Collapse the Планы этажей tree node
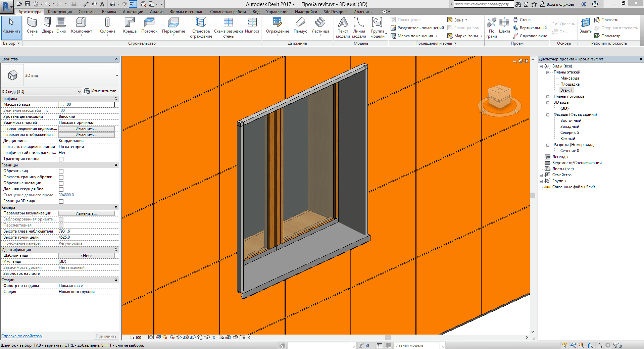The image size is (644, 349). coord(548,72)
